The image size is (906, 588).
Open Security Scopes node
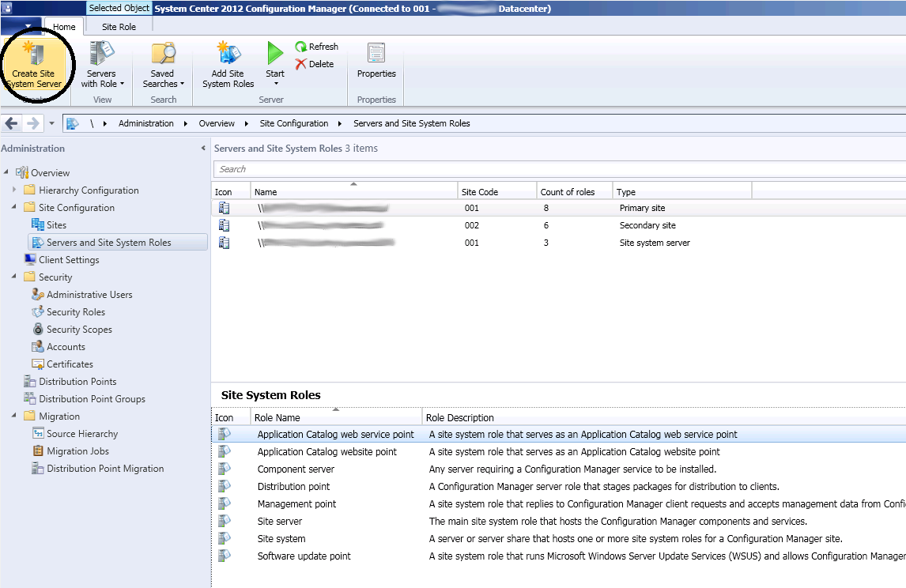72,330
